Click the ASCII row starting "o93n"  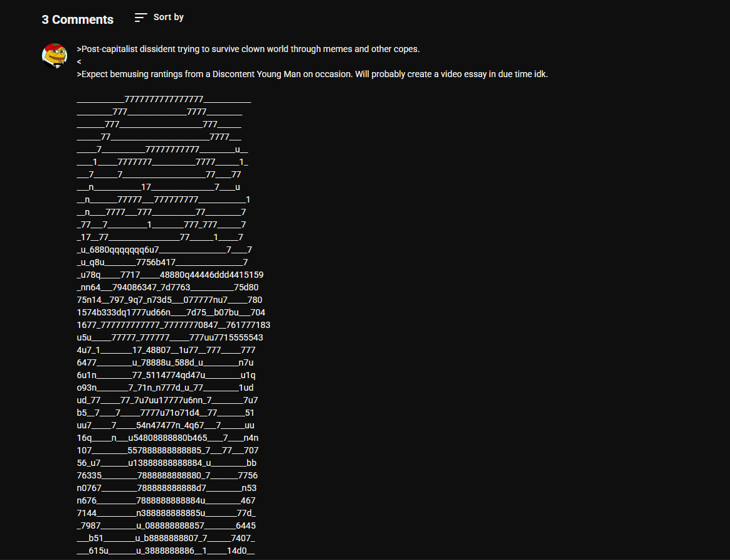(165, 388)
